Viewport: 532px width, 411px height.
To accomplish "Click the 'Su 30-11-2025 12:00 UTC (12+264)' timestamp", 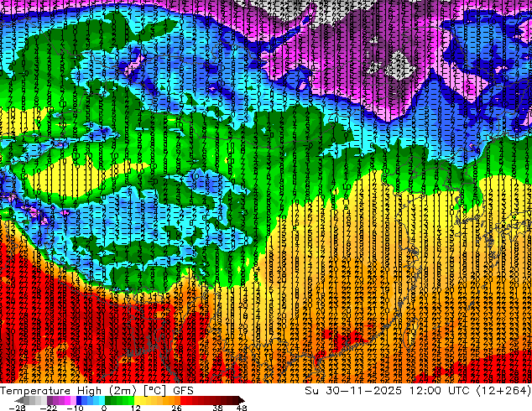I will coord(418,391).
